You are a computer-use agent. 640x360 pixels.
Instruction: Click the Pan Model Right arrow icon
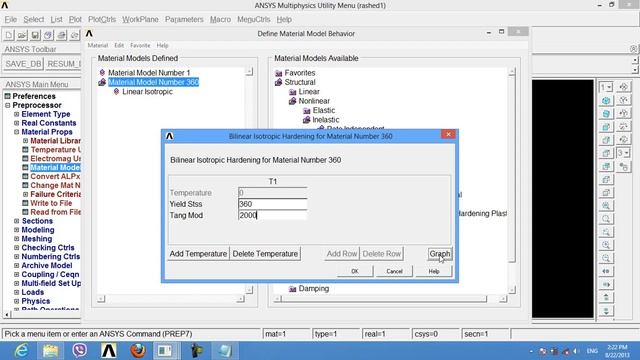pyautogui.click(x=606, y=284)
